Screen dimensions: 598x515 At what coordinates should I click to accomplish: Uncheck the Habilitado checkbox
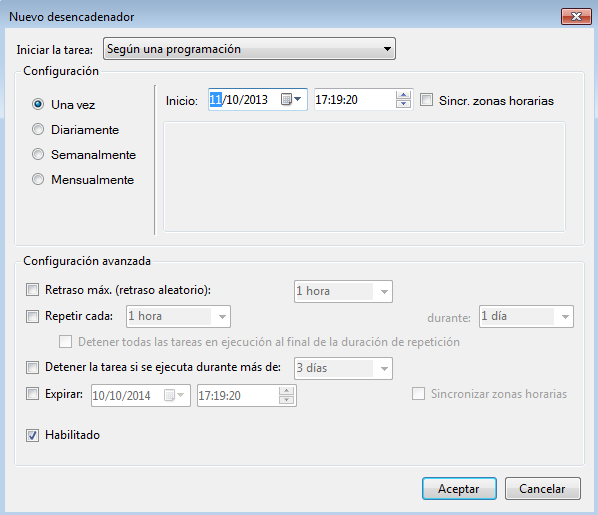tap(32, 435)
